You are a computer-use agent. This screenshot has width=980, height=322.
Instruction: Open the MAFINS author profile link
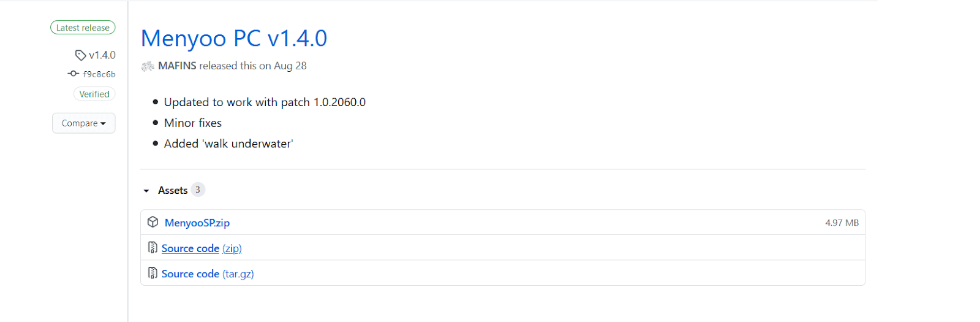point(177,66)
